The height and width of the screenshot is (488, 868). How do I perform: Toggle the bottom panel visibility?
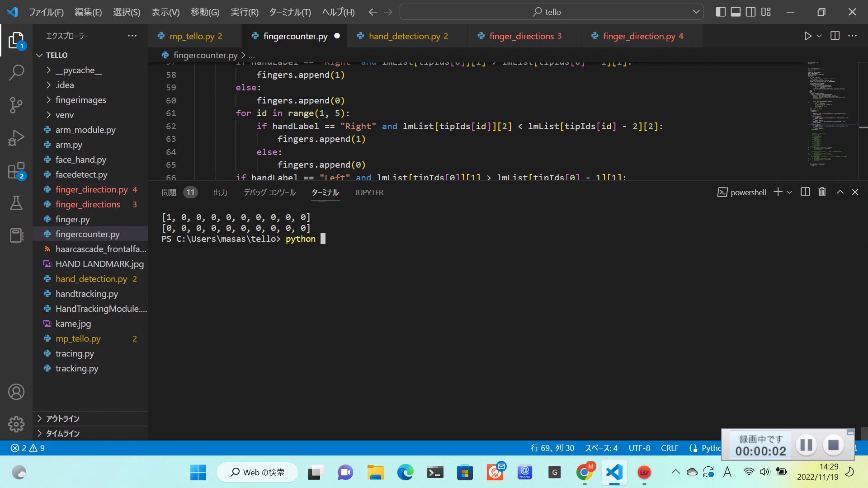[x=736, y=12]
